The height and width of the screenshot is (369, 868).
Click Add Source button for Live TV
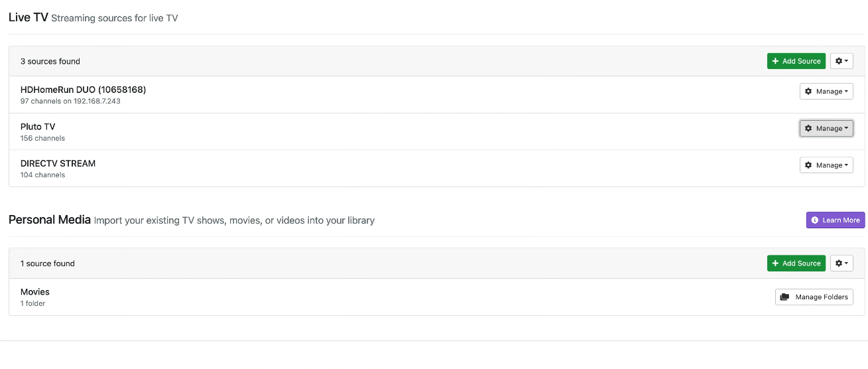[796, 61]
